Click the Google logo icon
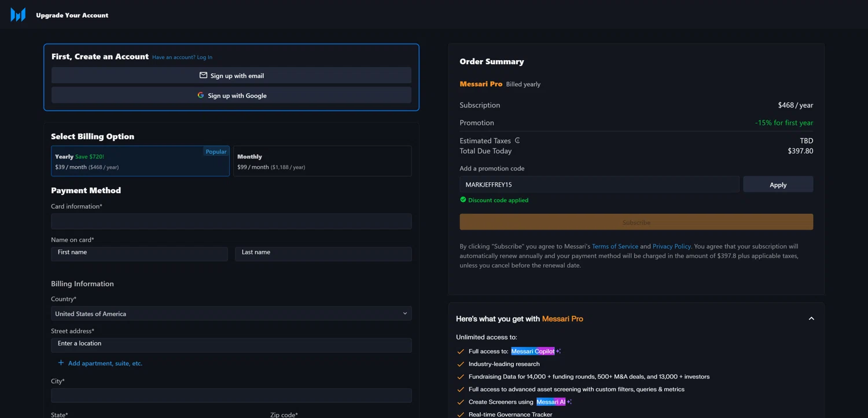Image resolution: width=868 pixels, height=418 pixels. click(x=201, y=95)
